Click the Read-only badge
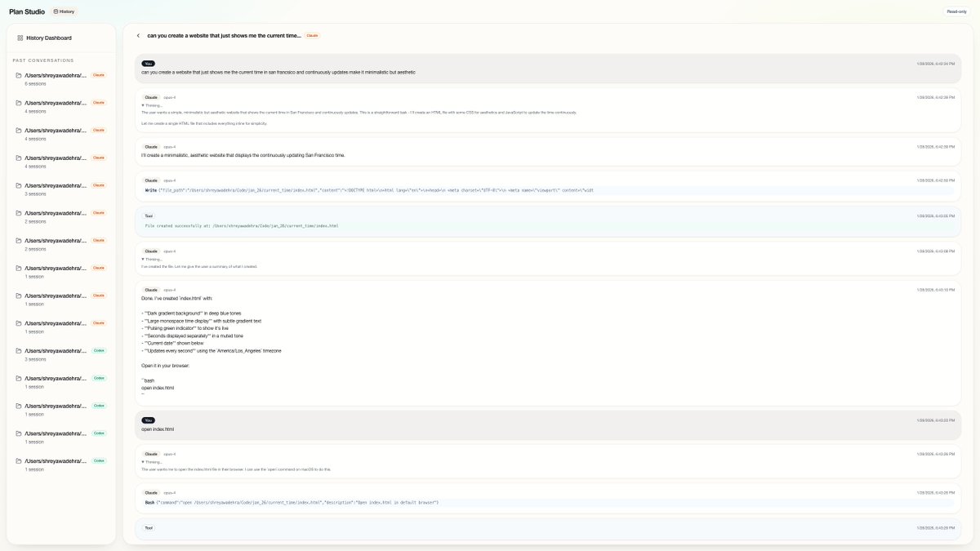 click(x=956, y=11)
